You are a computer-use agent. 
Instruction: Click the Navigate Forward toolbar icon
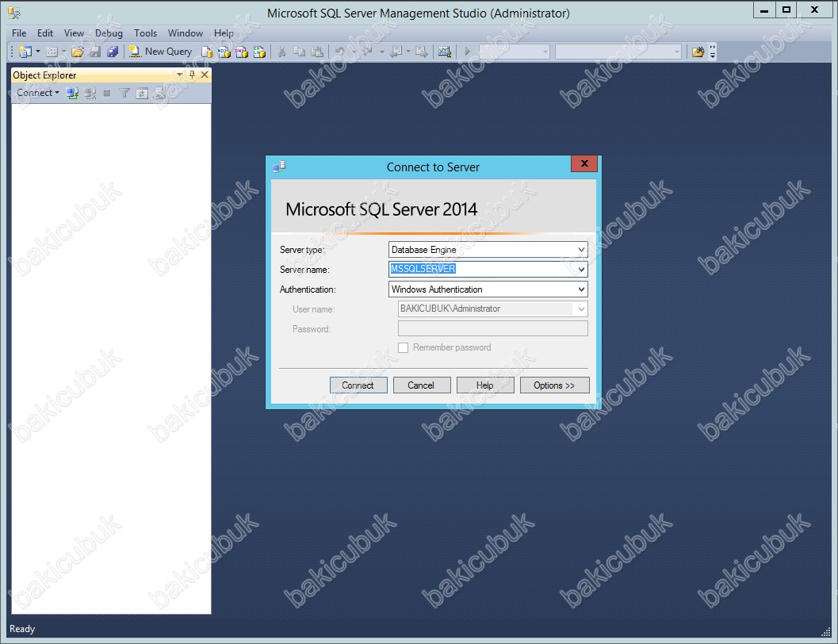pos(422,52)
